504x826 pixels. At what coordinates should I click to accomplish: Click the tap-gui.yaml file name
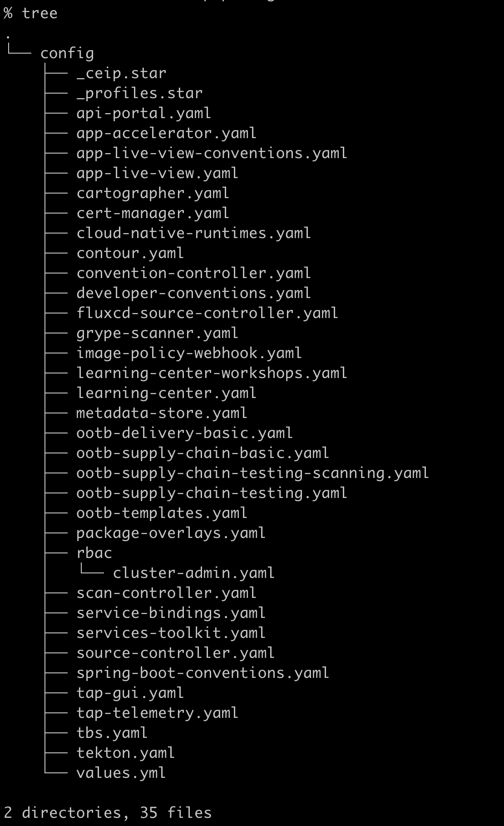(x=130, y=693)
